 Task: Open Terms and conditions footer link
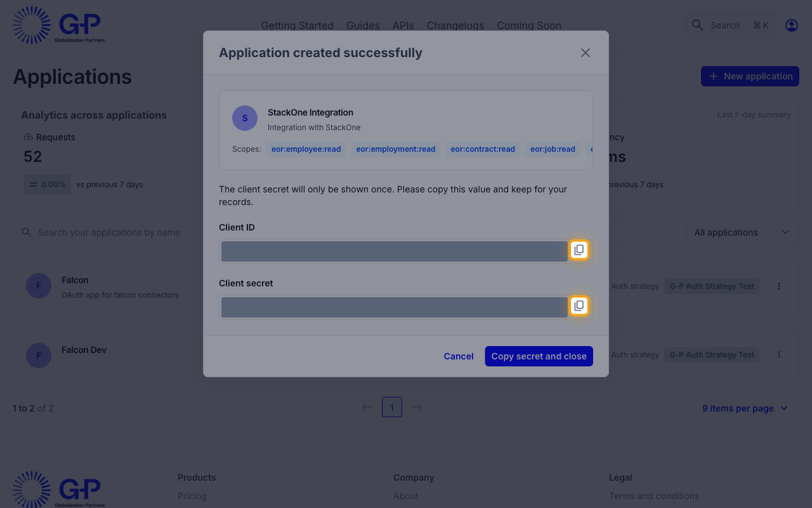(654, 496)
